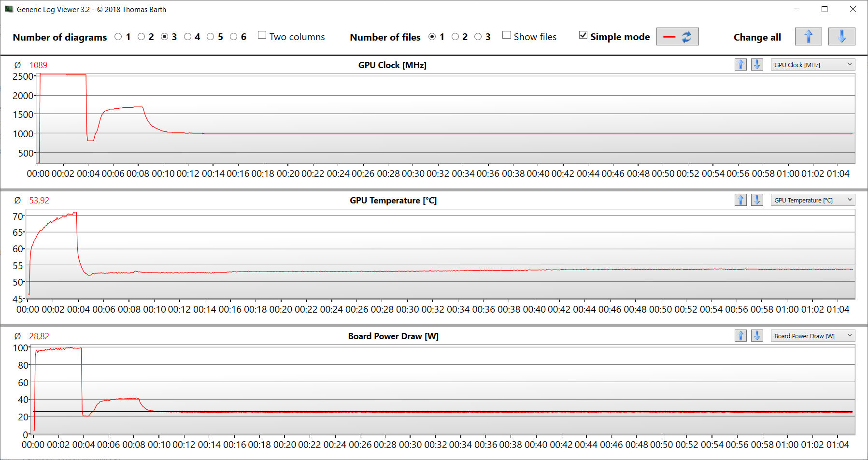
Task: Expand the GPU Temperature [°C] dropdown
Action: coord(812,200)
